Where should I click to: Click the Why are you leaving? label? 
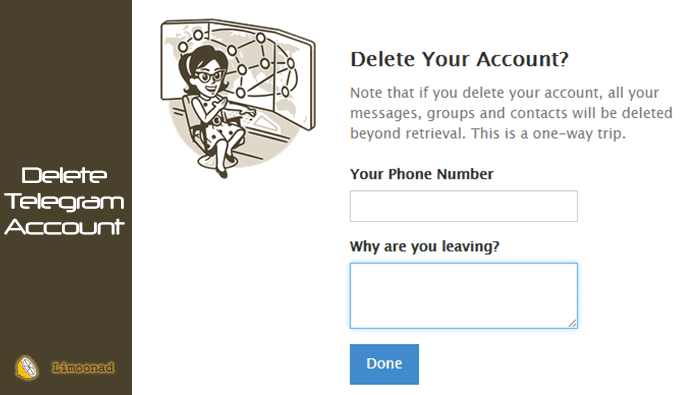425,246
